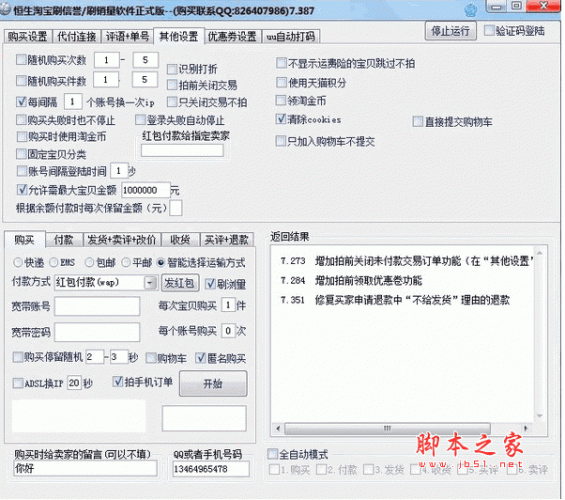
Task: Select the 快递 radio button
Action: 18,263
